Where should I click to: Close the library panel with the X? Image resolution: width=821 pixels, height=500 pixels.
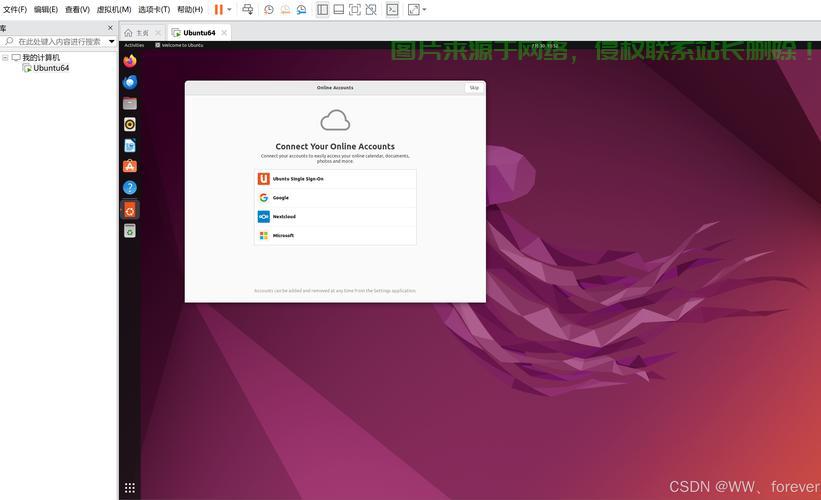click(x=110, y=28)
